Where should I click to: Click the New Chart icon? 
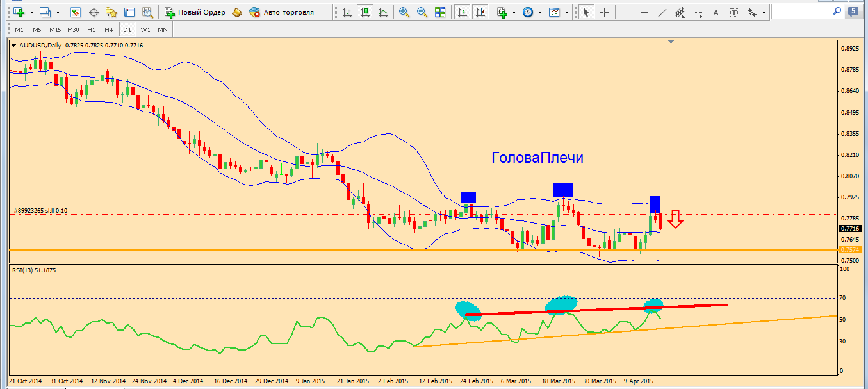[x=19, y=12]
